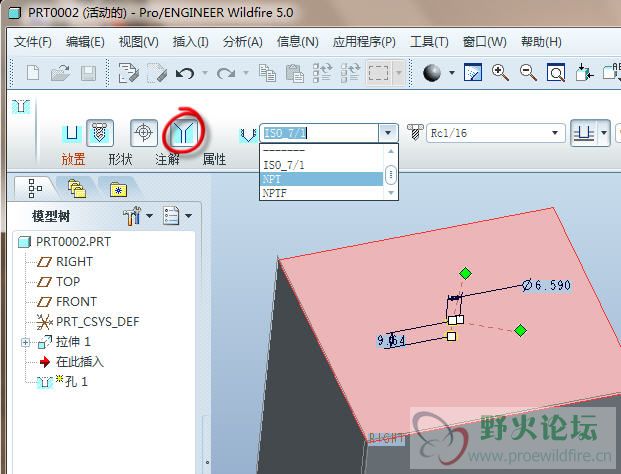Click the blind depth option button
Screen dimensions: 621x474
coord(585,133)
